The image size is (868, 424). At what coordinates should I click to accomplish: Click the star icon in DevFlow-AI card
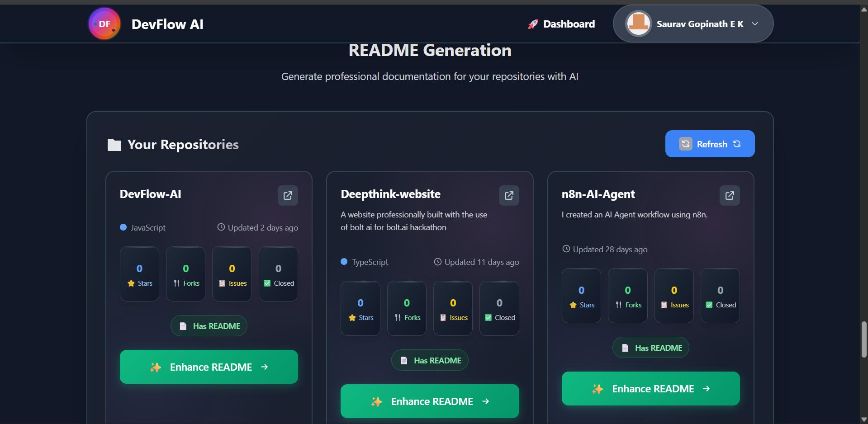coord(131,283)
